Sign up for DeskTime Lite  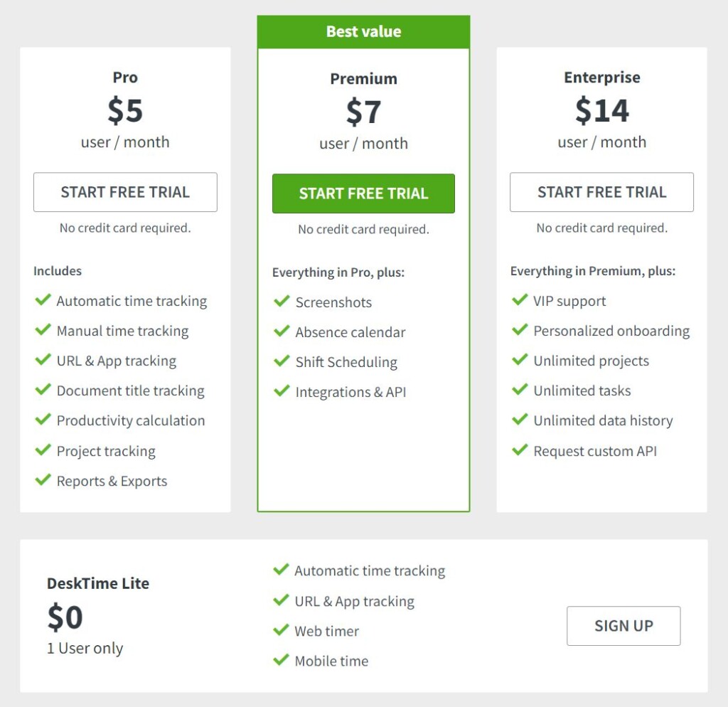(x=623, y=626)
